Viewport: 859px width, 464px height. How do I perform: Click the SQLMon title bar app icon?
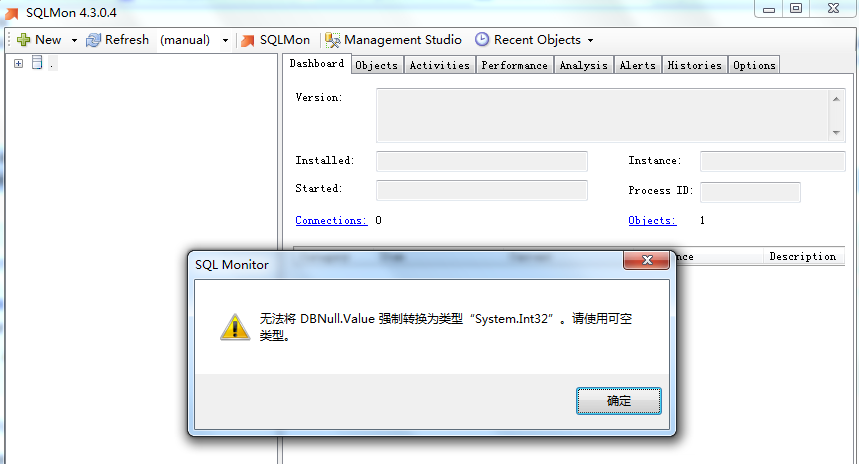pyautogui.click(x=12, y=13)
